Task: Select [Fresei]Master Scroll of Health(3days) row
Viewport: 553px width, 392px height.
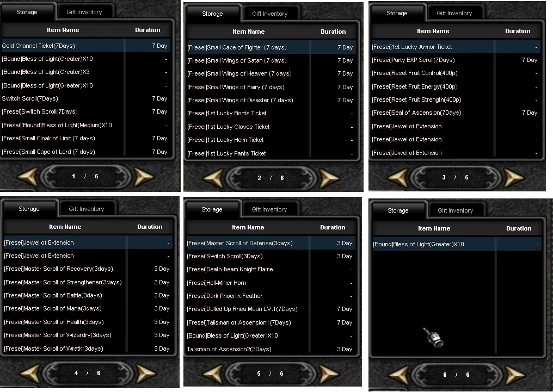Action: pos(88,322)
